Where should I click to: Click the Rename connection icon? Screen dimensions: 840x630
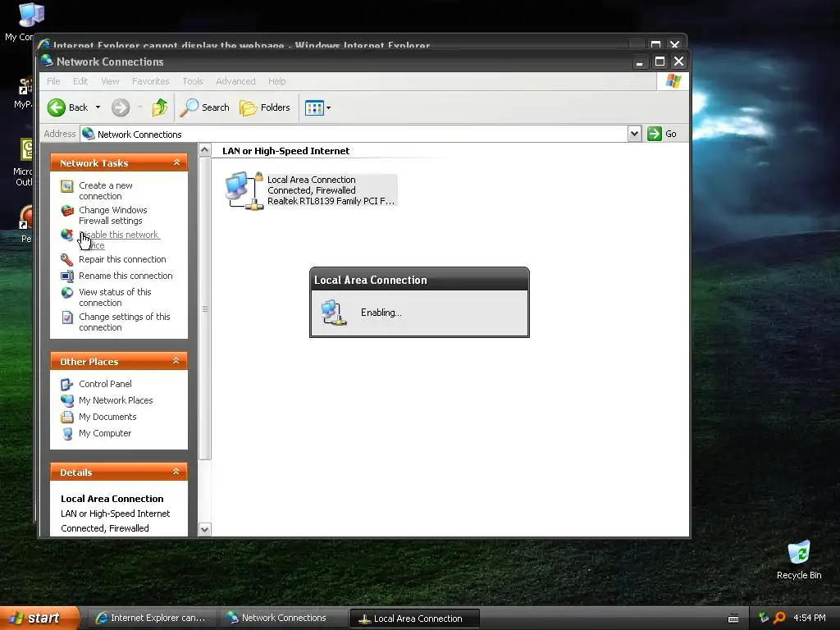click(x=67, y=276)
